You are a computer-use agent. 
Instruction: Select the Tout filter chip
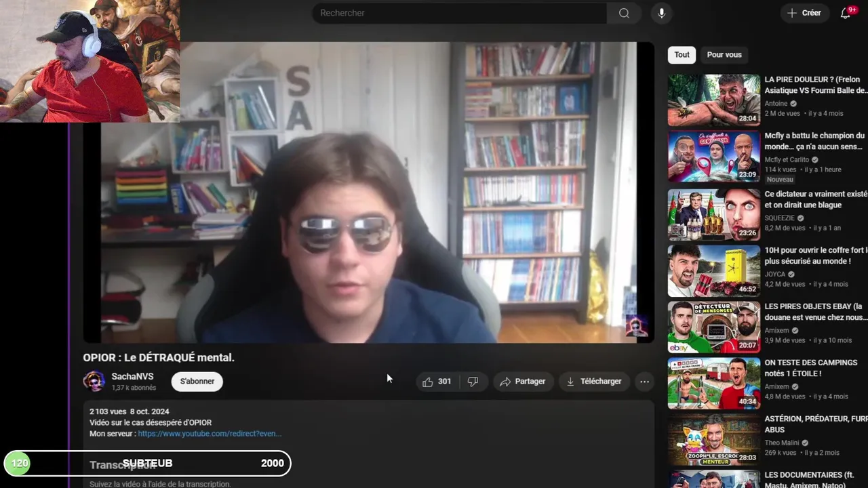coord(682,55)
